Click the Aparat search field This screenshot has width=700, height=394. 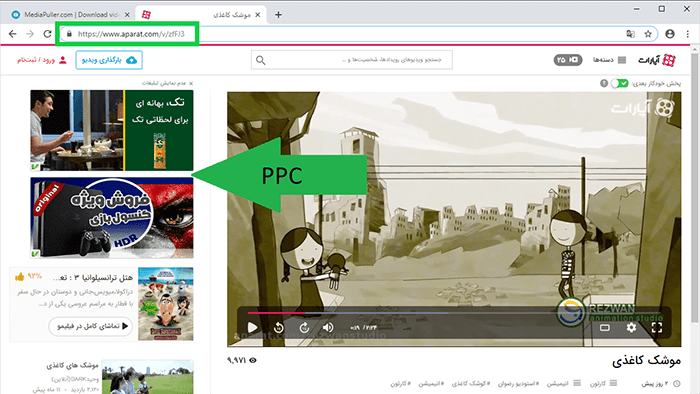click(x=352, y=60)
